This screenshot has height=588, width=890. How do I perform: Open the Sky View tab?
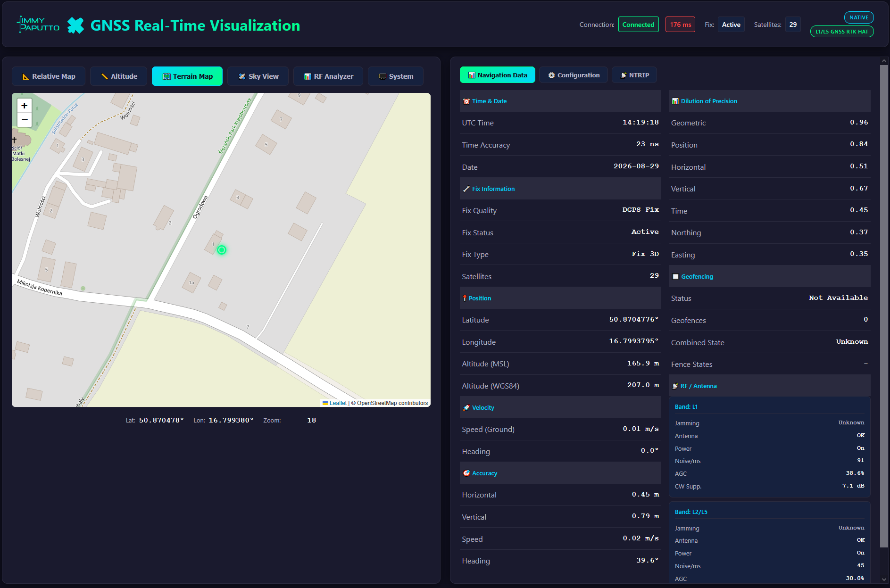tap(258, 76)
